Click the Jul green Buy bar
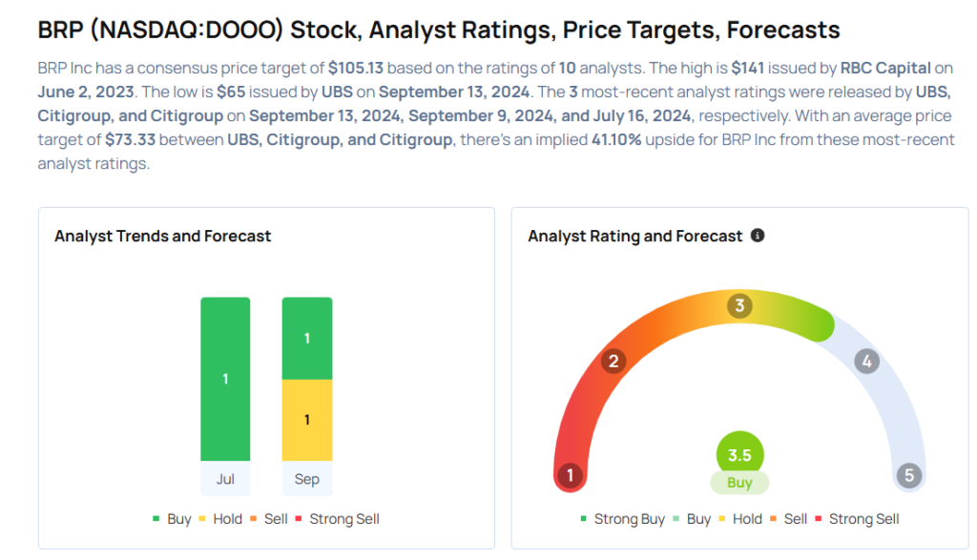Image resolution: width=977 pixels, height=560 pixels. pos(225,379)
